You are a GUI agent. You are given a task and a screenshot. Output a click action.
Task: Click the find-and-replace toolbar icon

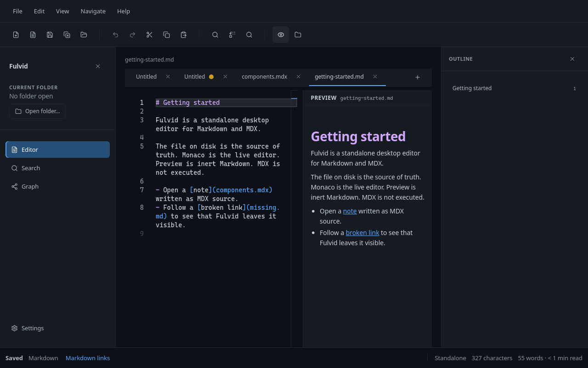pyautogui.click(x=232, y=34)
